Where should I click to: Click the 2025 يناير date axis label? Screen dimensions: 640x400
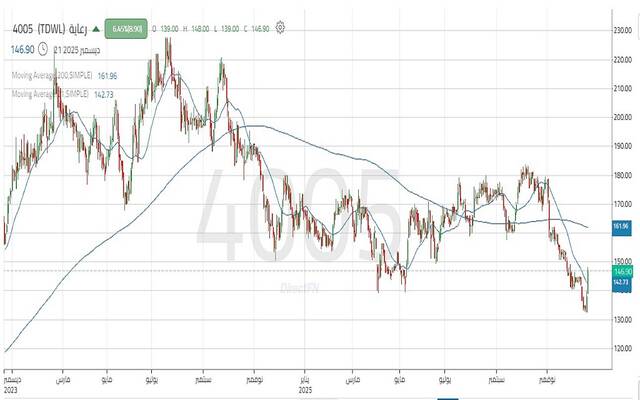[x=301, y=383]
